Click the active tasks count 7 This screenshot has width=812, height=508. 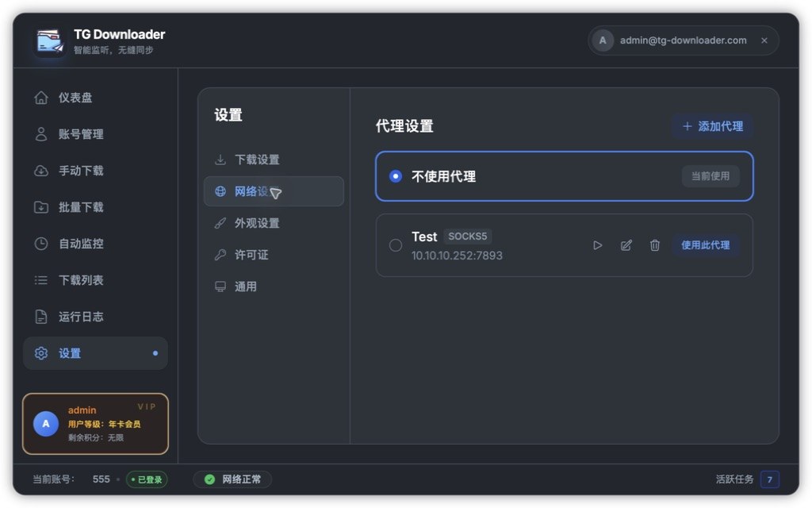(769, 479)
